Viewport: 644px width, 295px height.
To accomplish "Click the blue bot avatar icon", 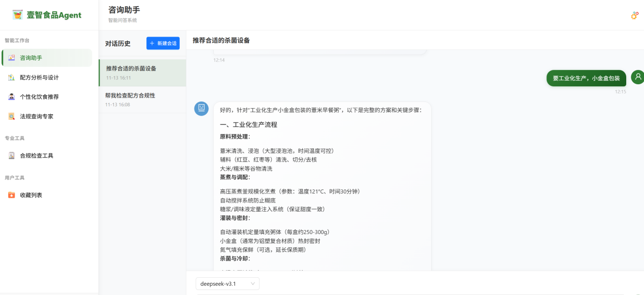I will click(x=201, y=109).
